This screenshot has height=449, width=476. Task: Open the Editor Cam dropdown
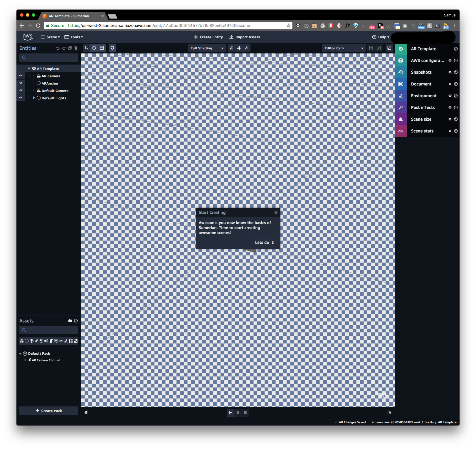coord(344,48)
